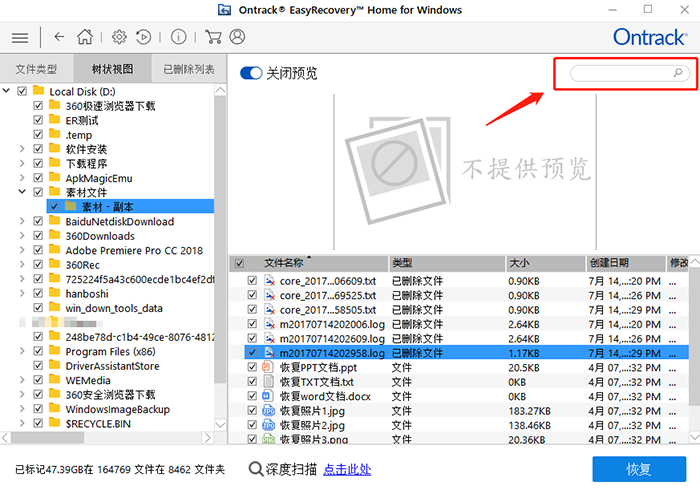This screenshot has height=490, width=700.
Task: Sort by the 类型 column header
Action: pos(447,263)
